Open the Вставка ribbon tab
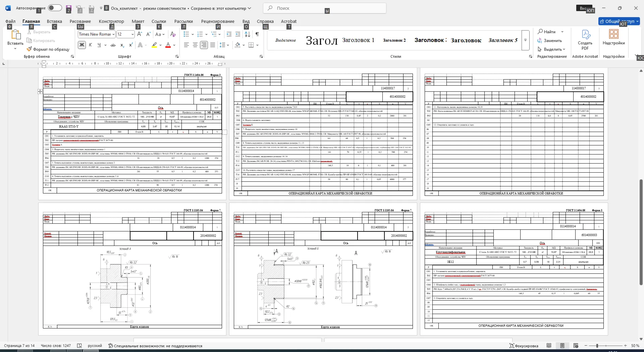Screen dimensions: 644x352 54,21
